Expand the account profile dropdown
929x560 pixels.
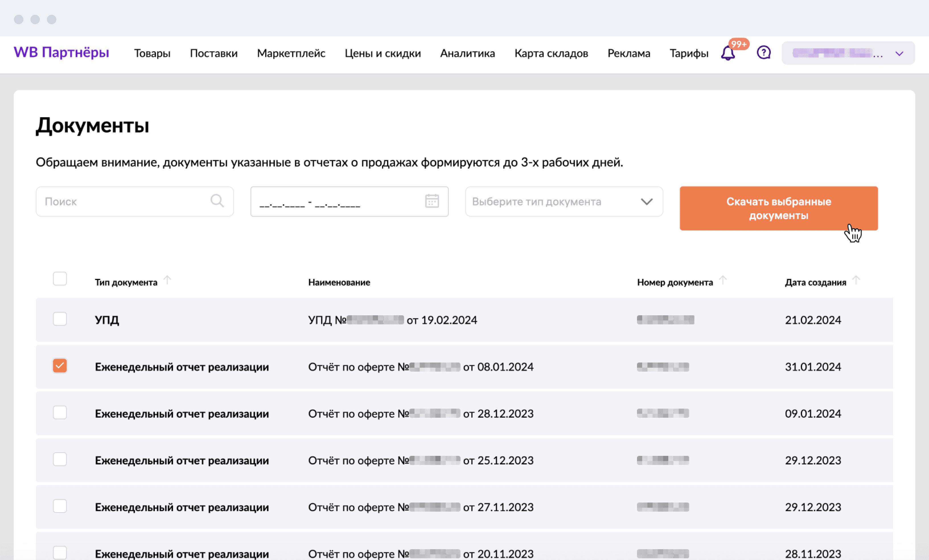(x=848, y=53)
